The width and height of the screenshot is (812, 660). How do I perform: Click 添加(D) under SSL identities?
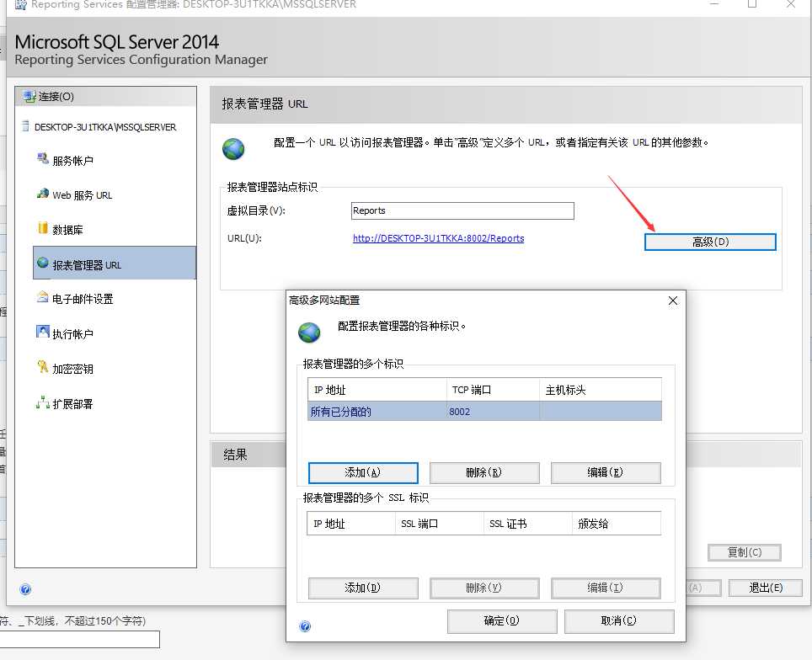(363, 588)
